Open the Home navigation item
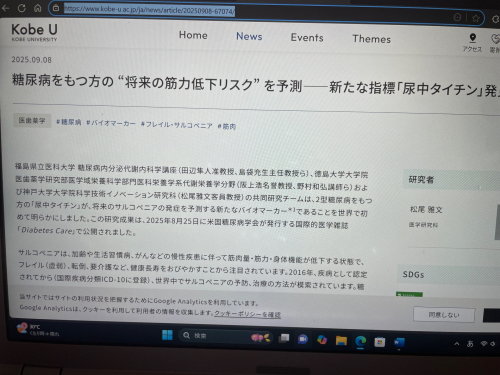 pos(193,35)
